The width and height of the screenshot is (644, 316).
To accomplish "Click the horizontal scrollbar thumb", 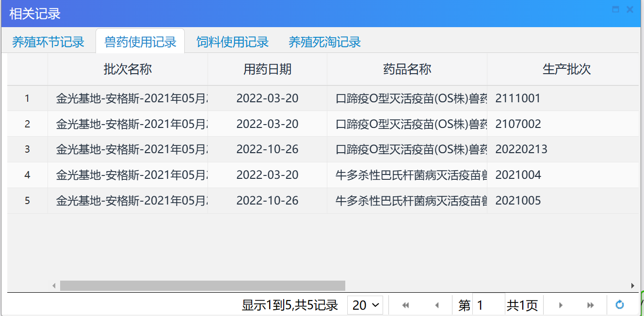I will pyautogui.click(x=203, y=286).
